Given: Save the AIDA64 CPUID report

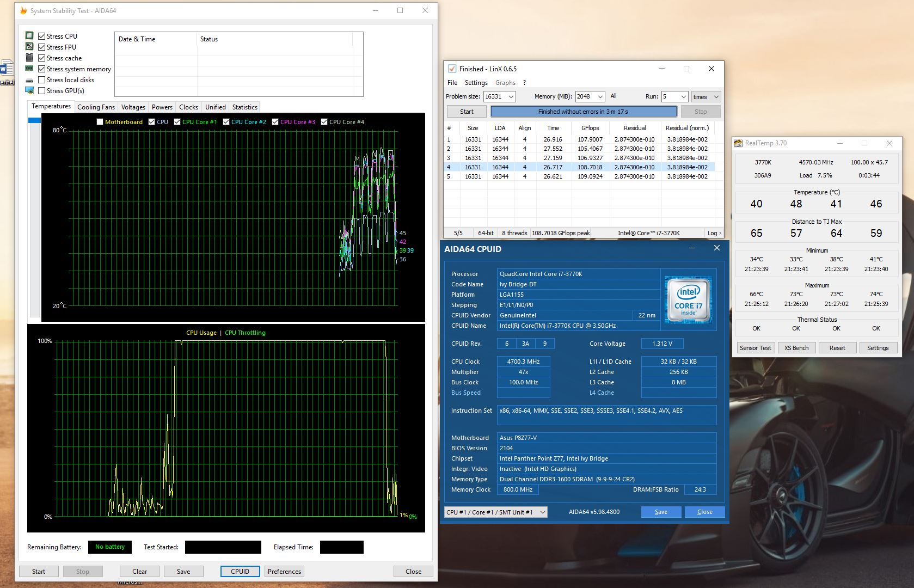Looking at the screenshot, I should (x=661, y=512).
